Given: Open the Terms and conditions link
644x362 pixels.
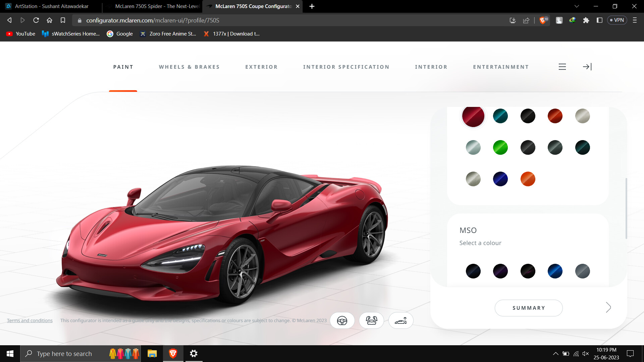Looking at the screenshot, I should pos(30,320).
